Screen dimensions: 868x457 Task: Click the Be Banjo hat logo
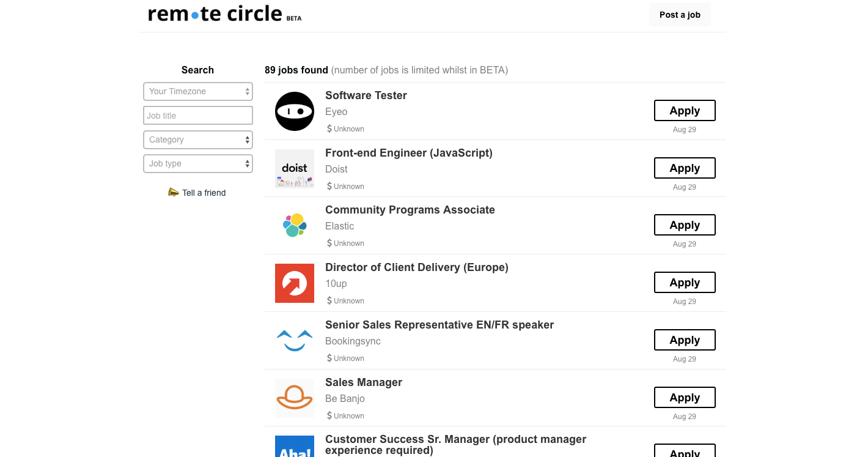pyautogui.click(x=295, y=398)
